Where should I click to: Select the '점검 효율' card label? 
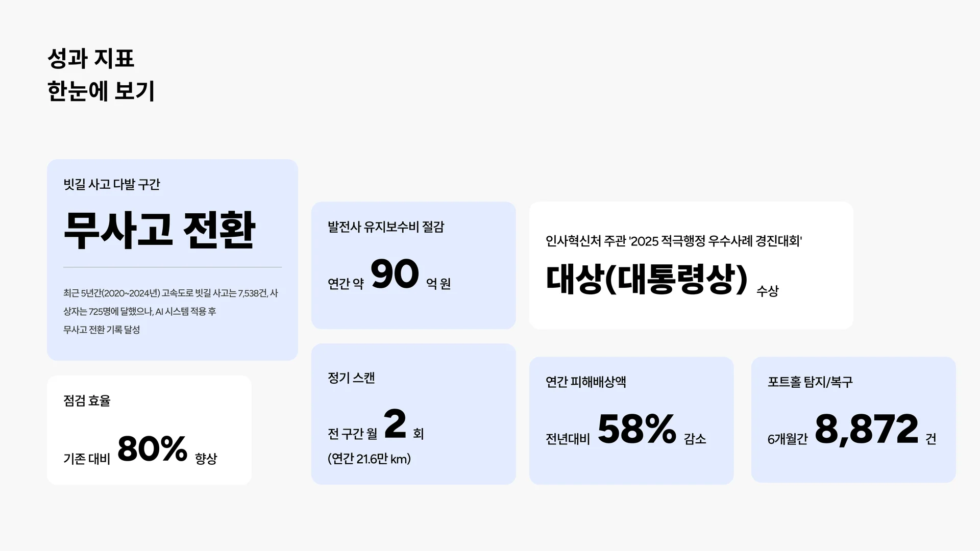pyautogui.click(x=87, y=400)
